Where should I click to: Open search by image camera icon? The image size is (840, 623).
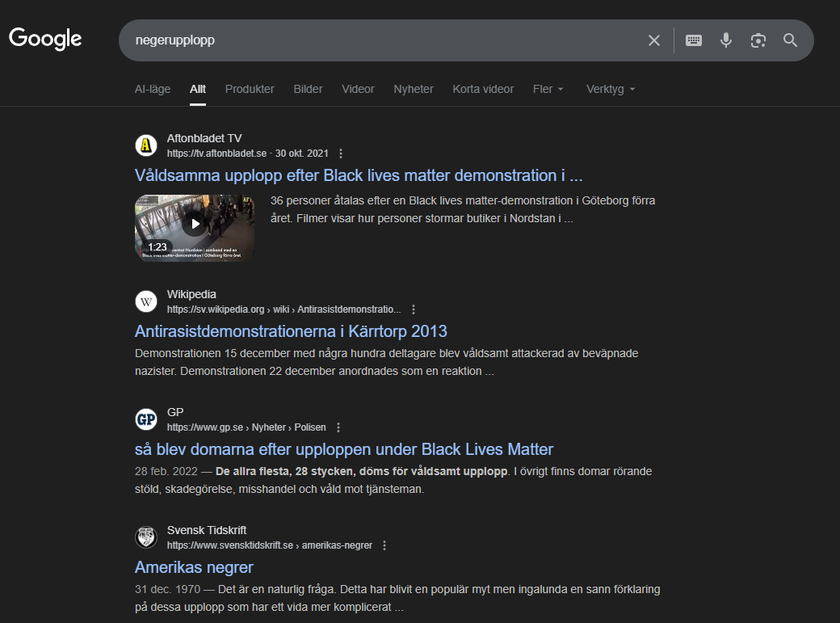(x=758, y=40)
